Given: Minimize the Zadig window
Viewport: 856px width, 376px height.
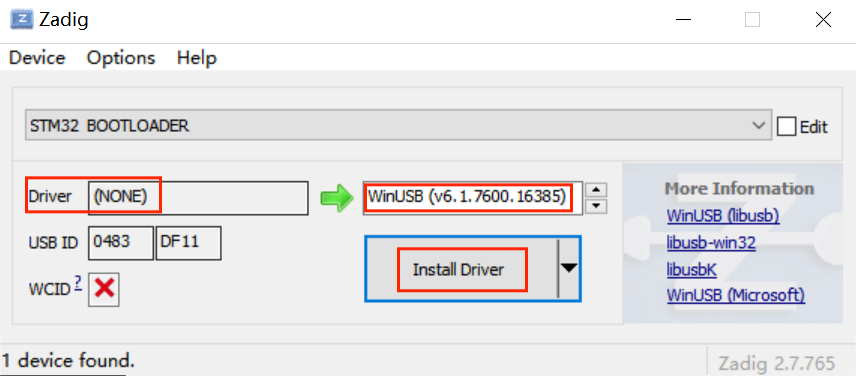Looking at the screenshot, I should click(x=682, y=20).
